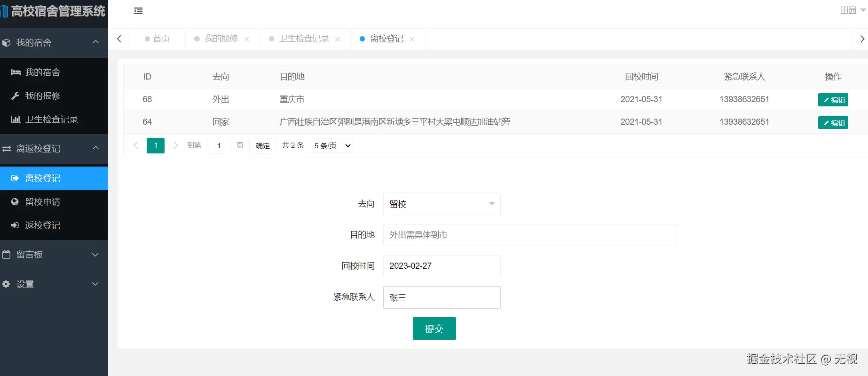Expand the 设置 sidebar group
868x376 pixels.
coord(95,284)
